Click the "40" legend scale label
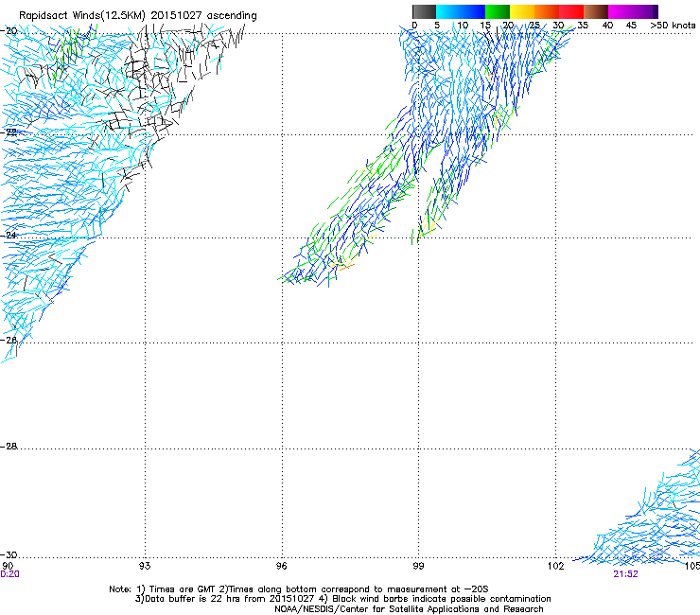The image size is (700, 615). [607, 25]
